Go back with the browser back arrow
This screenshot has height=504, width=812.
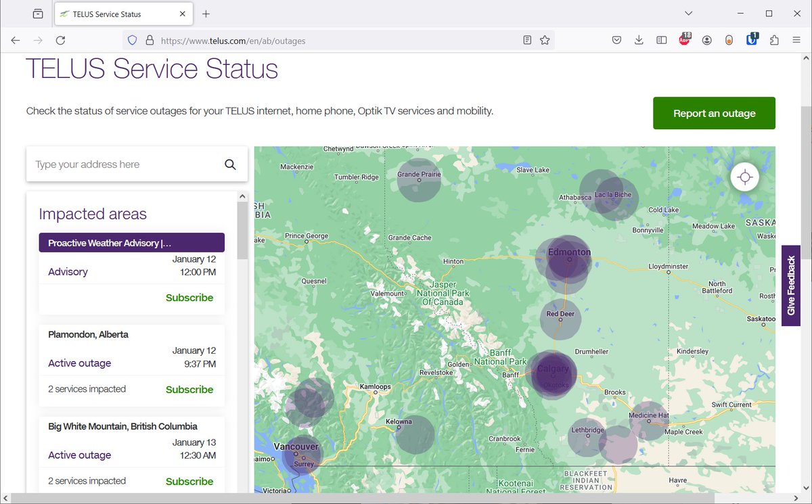coord(15,41)
